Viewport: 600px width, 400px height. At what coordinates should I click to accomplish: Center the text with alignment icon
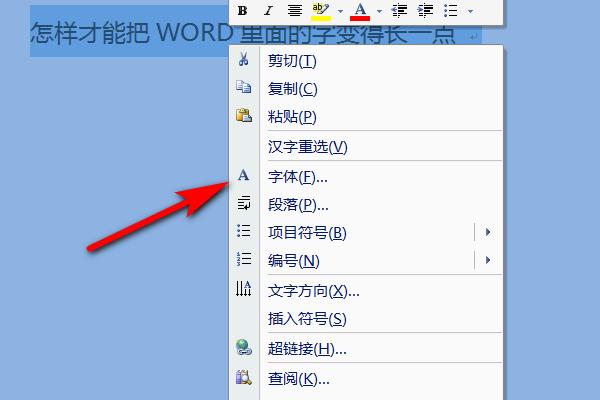(295, 11)
